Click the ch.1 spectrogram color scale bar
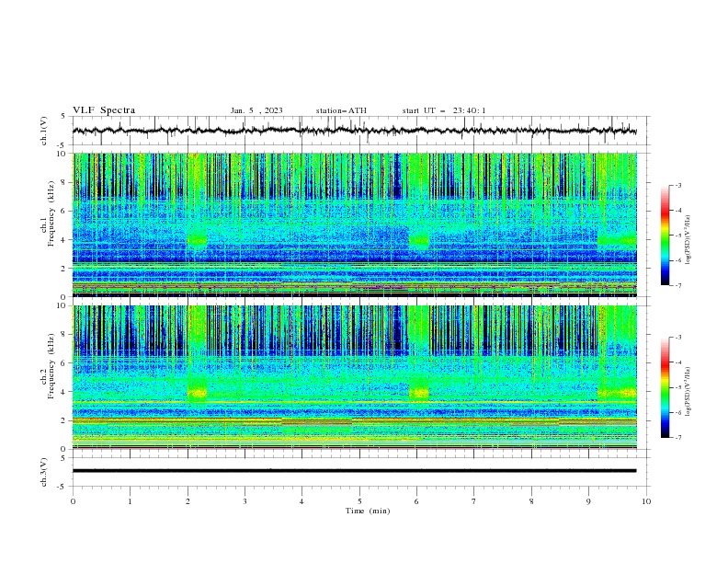 [x=665, y=236]
